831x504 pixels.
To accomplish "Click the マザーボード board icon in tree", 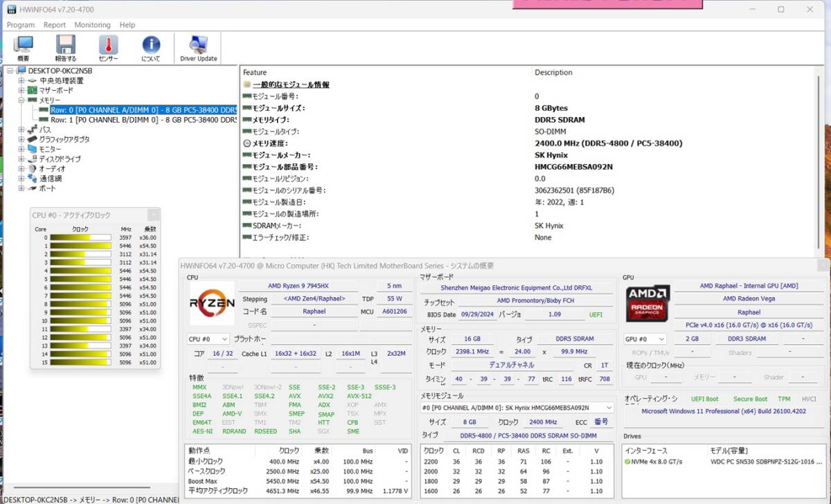I will (x=33, y=90).
